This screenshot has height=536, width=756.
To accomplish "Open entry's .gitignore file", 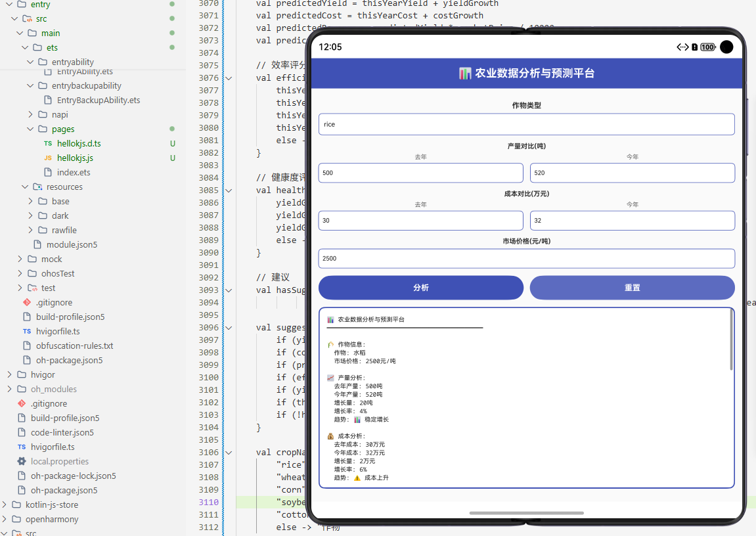I will pyautogui.click(x=54, y=303).
